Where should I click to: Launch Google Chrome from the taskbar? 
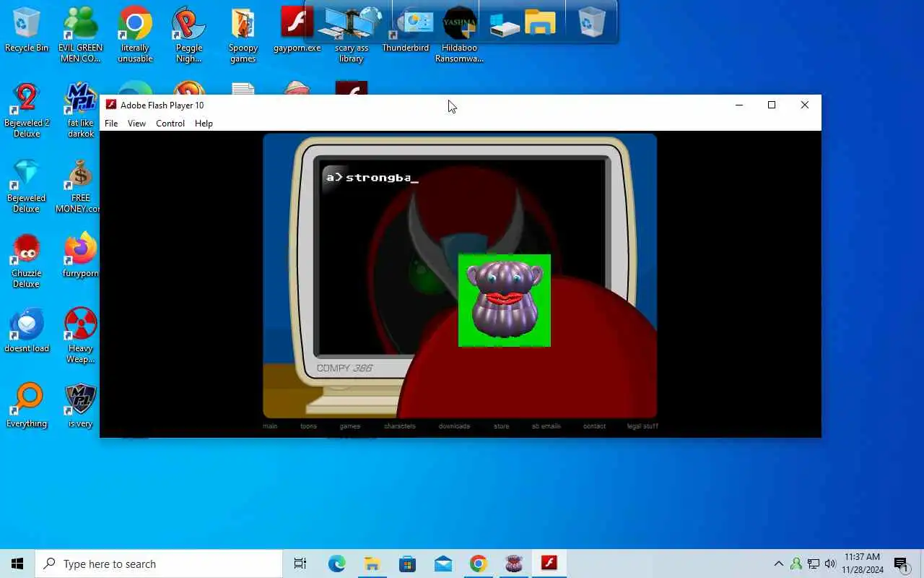point(478,564)
